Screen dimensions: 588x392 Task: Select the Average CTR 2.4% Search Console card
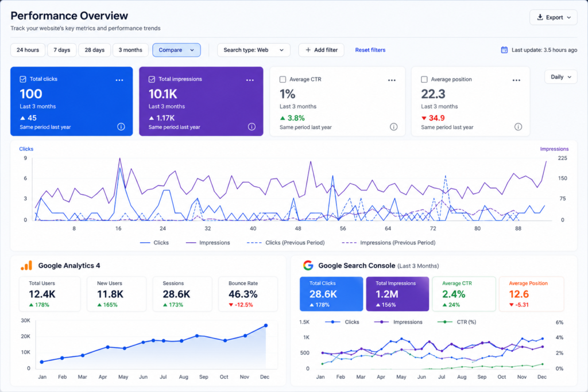tap(464, 294)
